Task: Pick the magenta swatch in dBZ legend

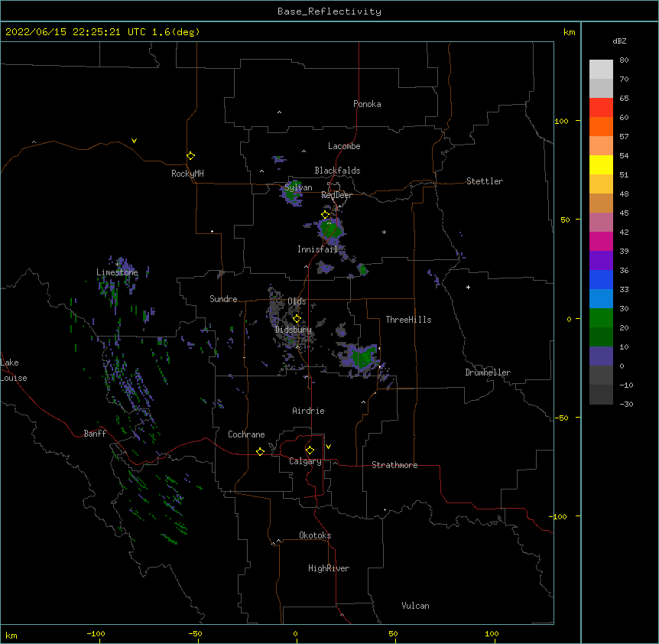Action: [x=601, y=241]
